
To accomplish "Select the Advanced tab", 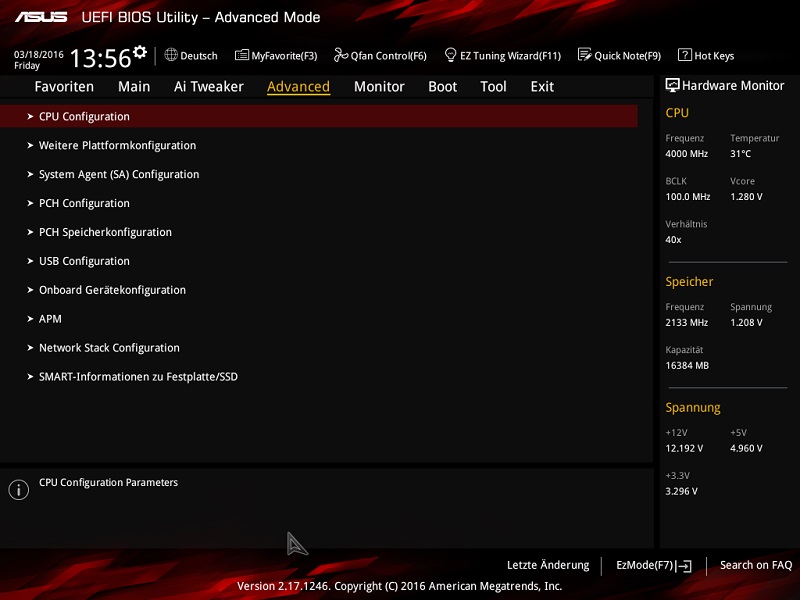I will 298,87.
